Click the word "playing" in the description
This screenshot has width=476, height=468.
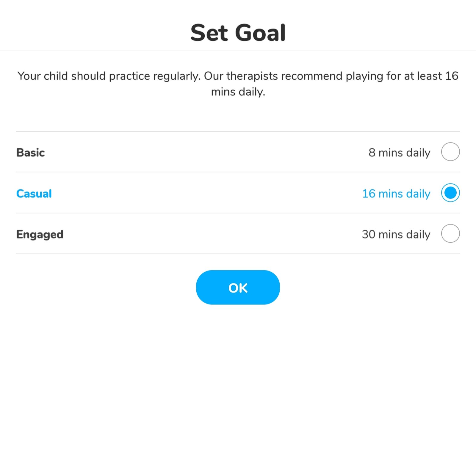coord(364,76)
